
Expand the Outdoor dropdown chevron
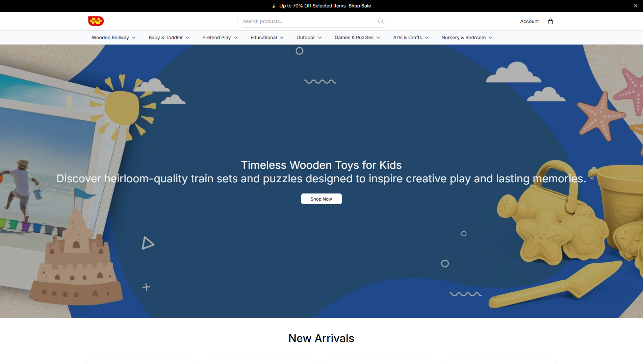click(320, 37)
